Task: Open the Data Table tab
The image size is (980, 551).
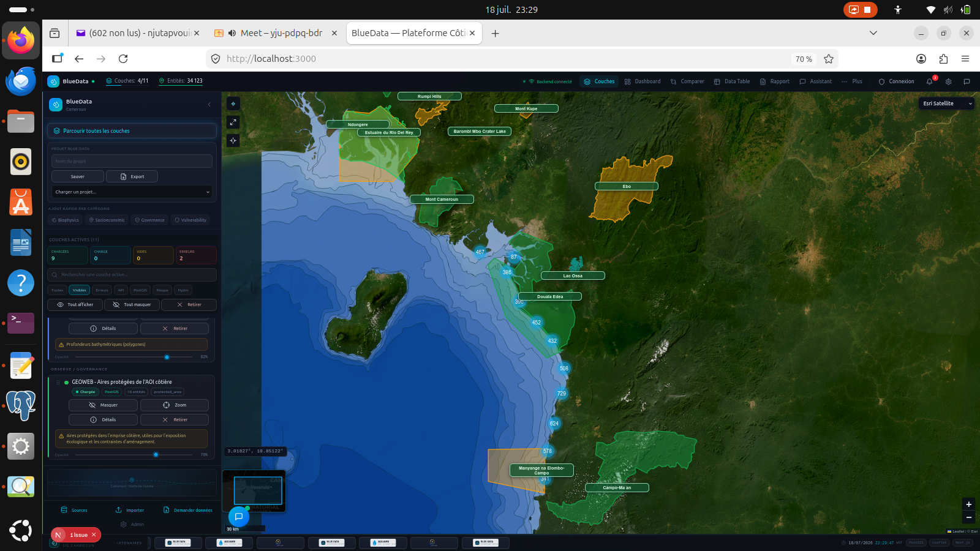Action: (732, 81)
